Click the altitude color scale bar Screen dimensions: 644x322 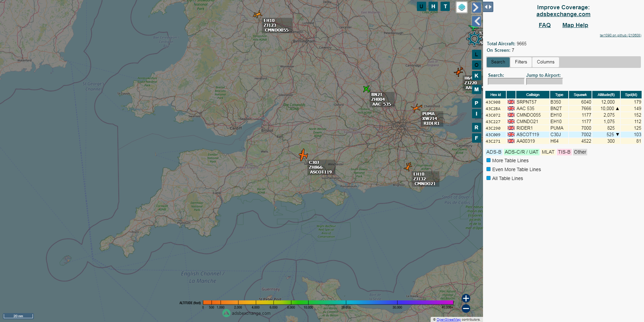pos(328,302)
